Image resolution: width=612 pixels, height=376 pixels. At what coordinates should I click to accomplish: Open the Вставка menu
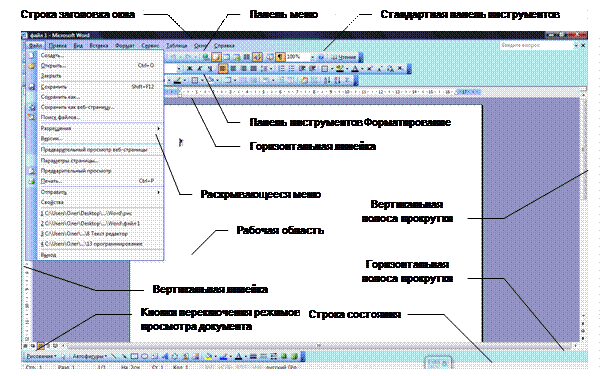(99, 45)
